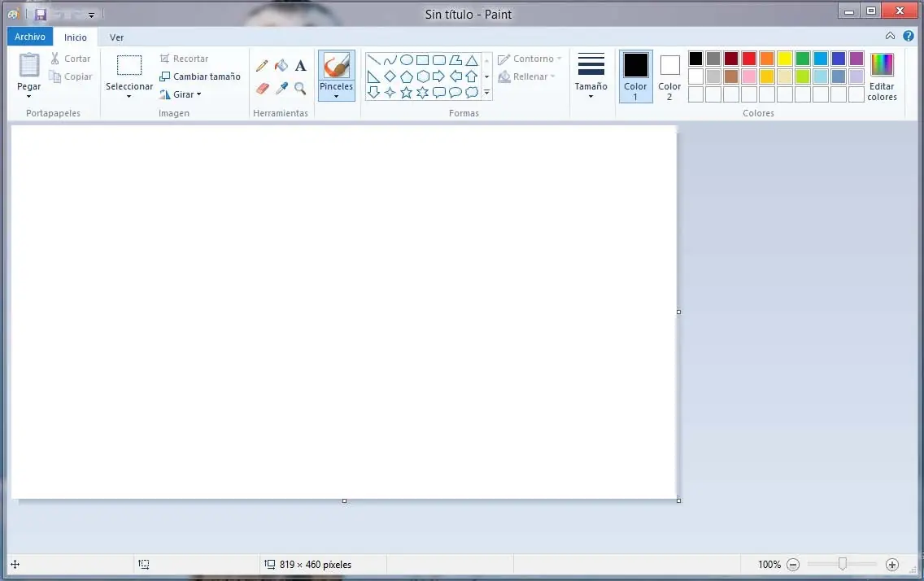Pick the red color swatch
Image resolution: width=924 pixels, height=581 pixels.
749,59
